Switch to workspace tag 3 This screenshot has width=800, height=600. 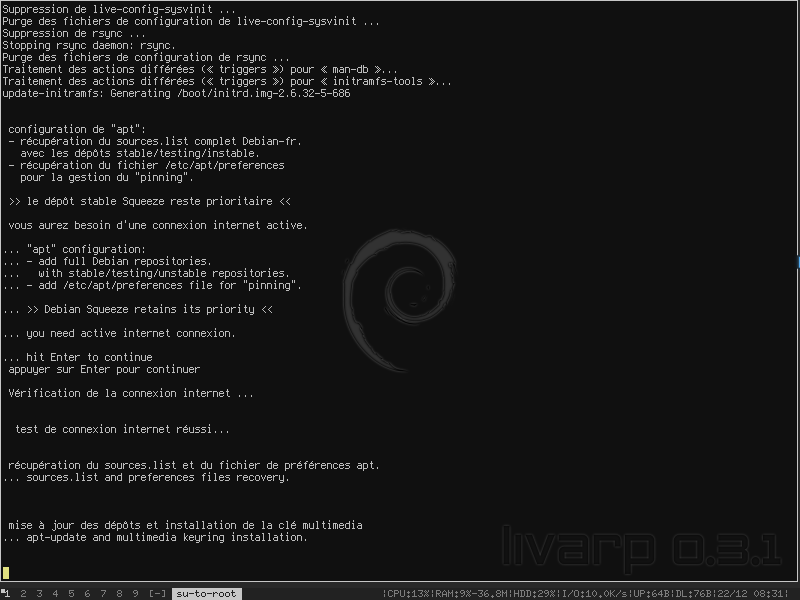pyautogui.click(x=39, y=593)
